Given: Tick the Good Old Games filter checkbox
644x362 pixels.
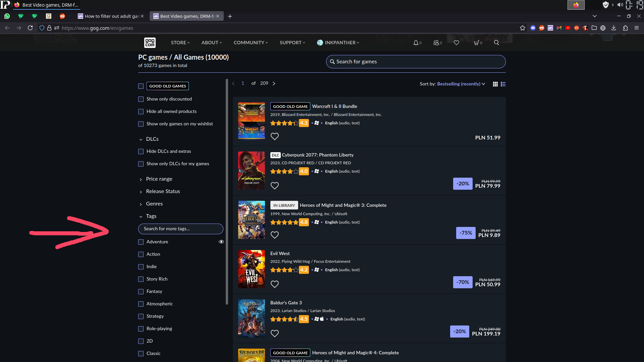Looking at the screenshot, I should [x=141, y=86].
